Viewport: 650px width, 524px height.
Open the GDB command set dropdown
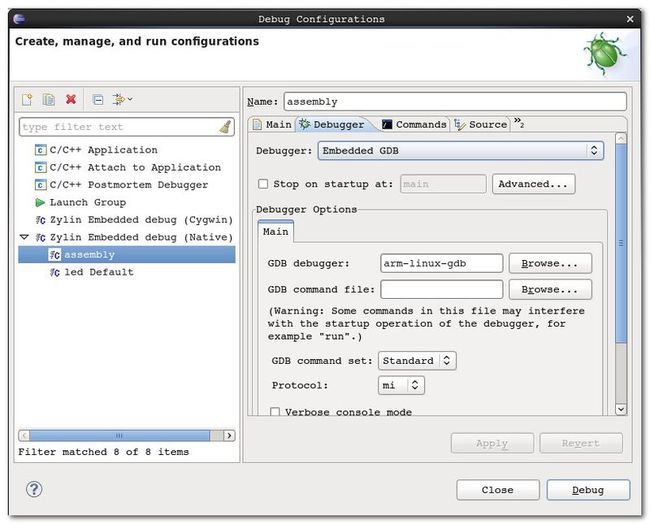tap(417, 361)
